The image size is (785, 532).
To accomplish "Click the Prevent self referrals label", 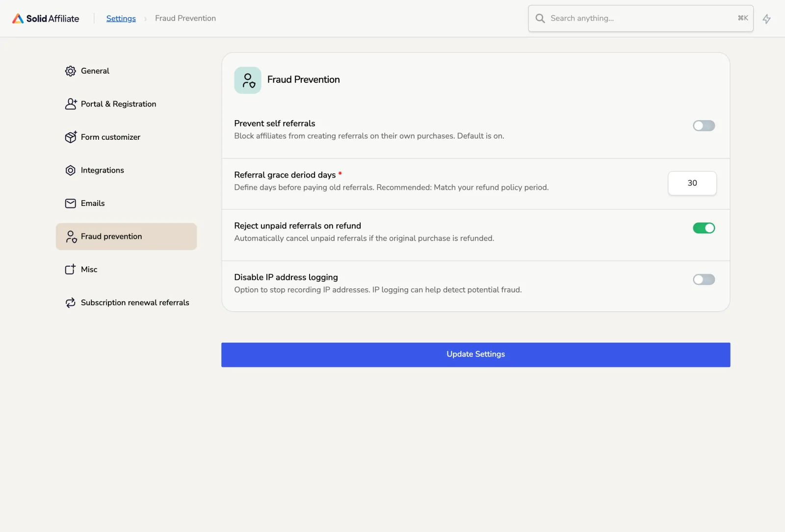I will click(274, 124).
